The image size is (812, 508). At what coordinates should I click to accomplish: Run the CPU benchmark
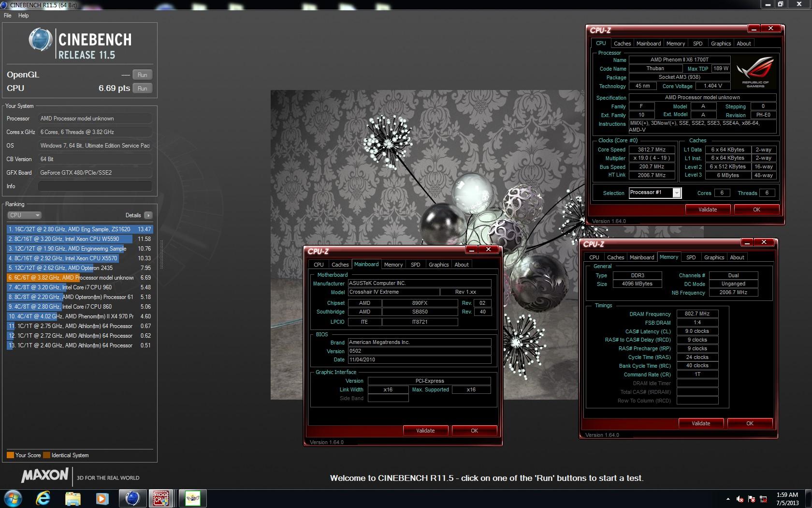[x=142, y=89]
